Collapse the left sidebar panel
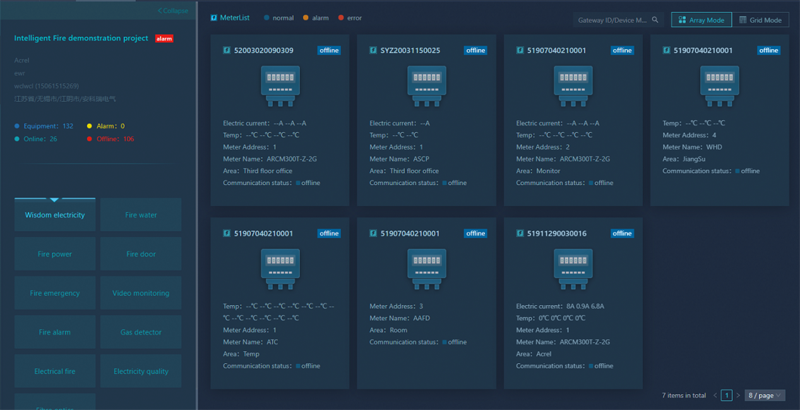The image size is (800, 410). (x=173, y=11)
